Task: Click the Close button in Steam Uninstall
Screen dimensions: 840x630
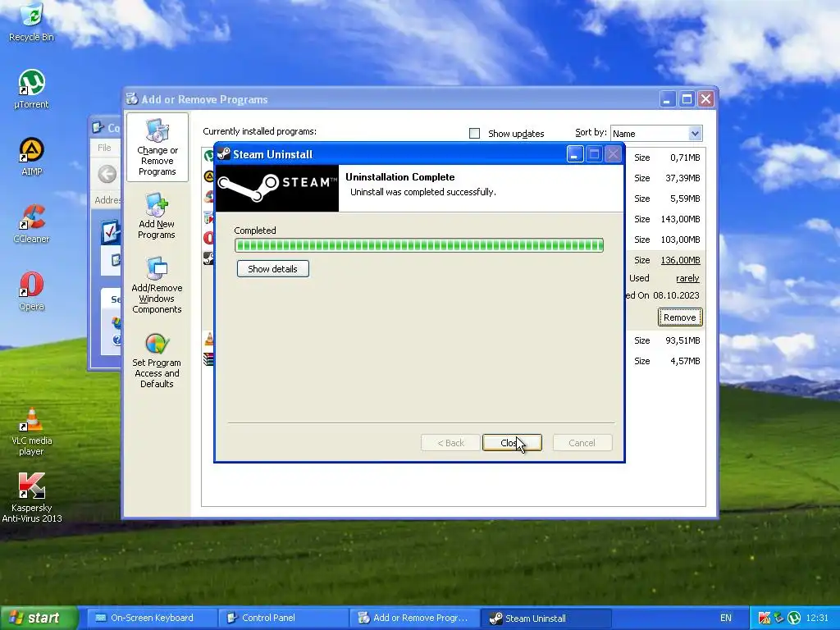Action: point(512,442)
